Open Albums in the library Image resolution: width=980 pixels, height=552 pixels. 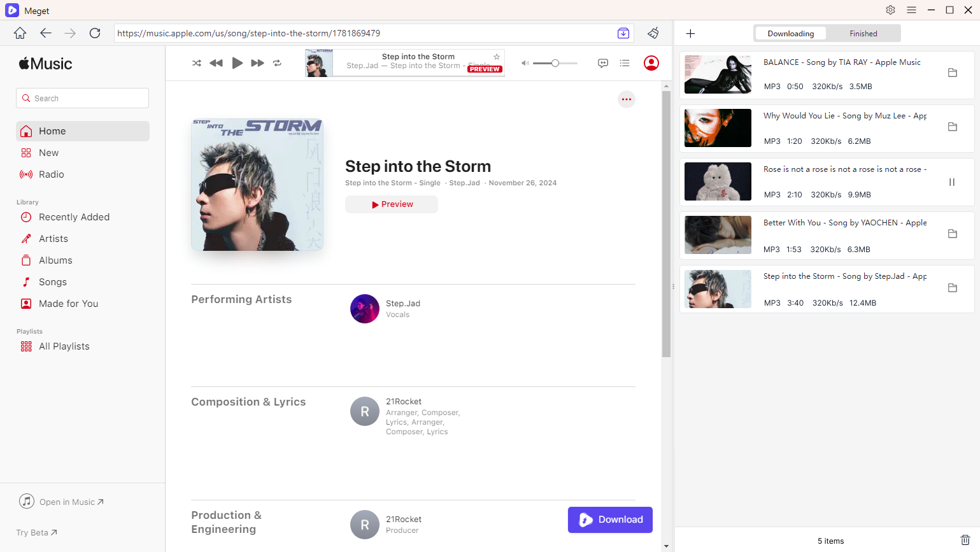tap(83, 260)
